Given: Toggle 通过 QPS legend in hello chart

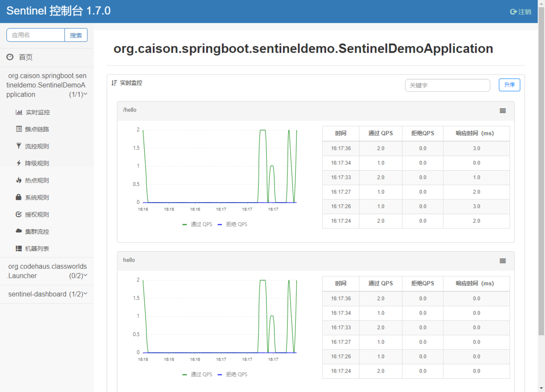Looking at the screenshot, I should pyautogui.click(x=197, y=374).
